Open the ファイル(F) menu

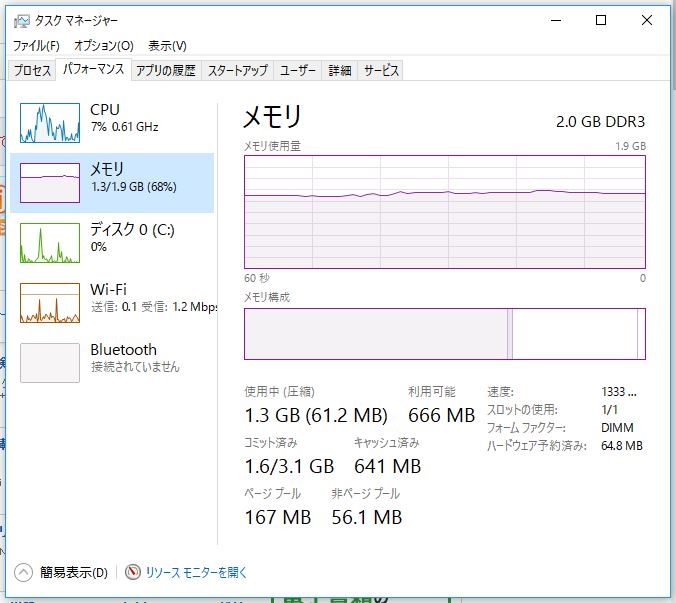(x=36, y=46)
